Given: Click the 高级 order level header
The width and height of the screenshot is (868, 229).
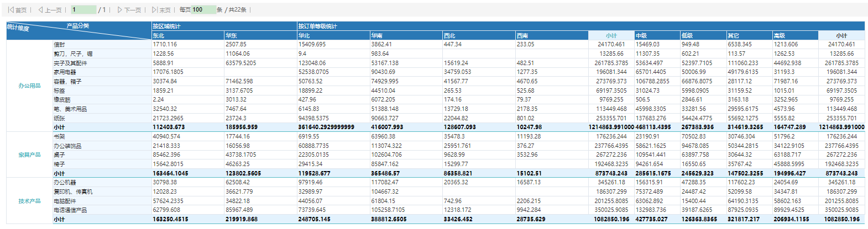Looking at the screenshot, I should [795, 35].
